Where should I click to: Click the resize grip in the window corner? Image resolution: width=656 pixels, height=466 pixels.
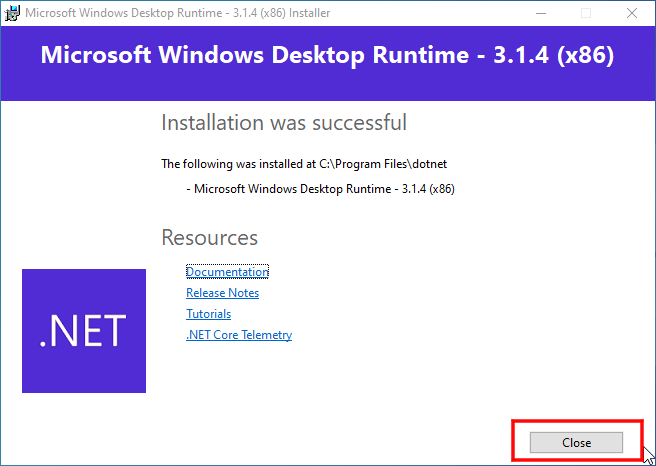click(649, 459)
